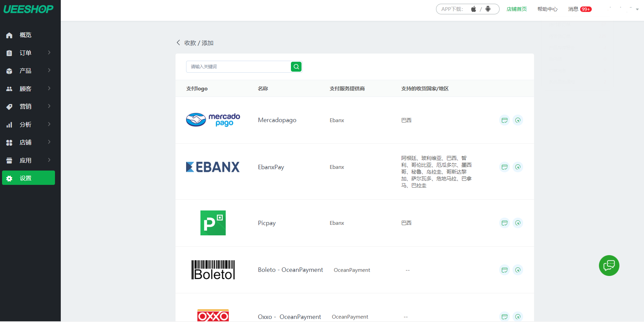
Task: Expand the 店铺 submenu chevron
Action: (49, 142)
